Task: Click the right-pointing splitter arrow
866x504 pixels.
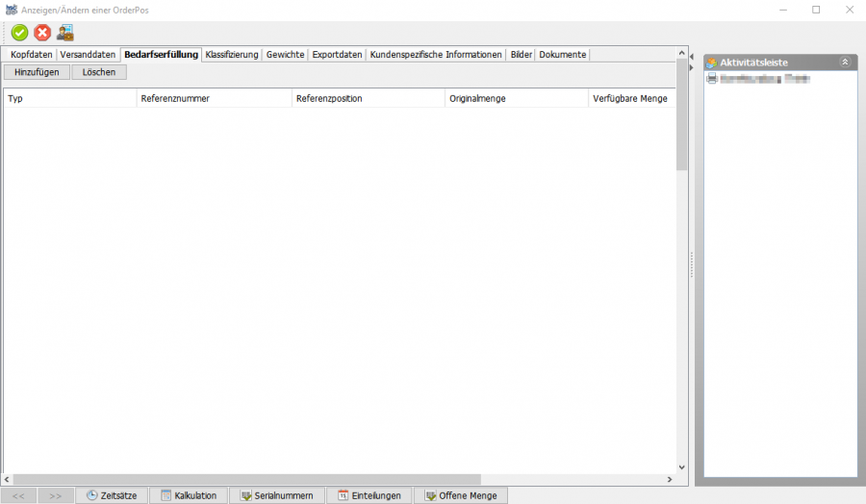Action: (x=692, y=69)
